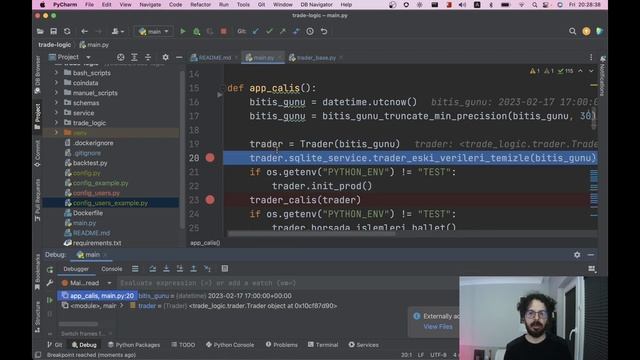The image size is (640, 360).
Task: Select the Debugger tab
Action: click(76, 269)
